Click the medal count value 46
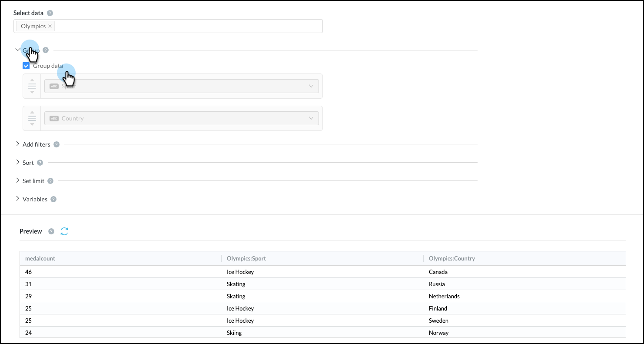 tap(29, 272)
